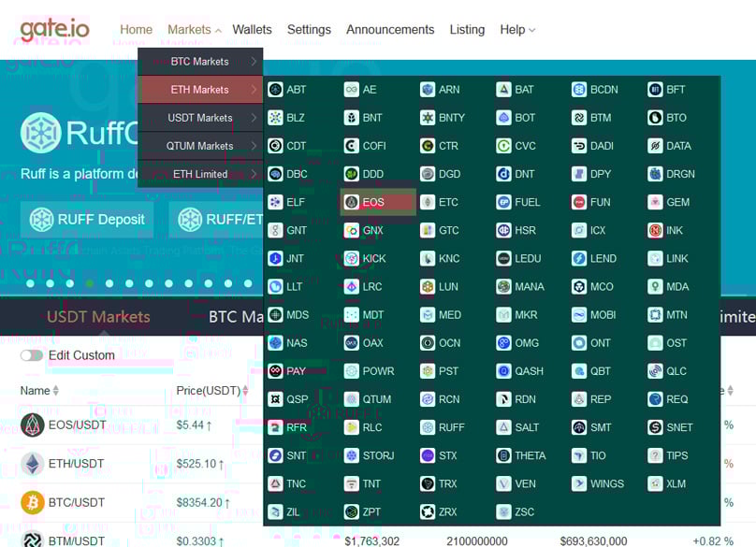Click the AE coin icon

[x=352, y=90]
